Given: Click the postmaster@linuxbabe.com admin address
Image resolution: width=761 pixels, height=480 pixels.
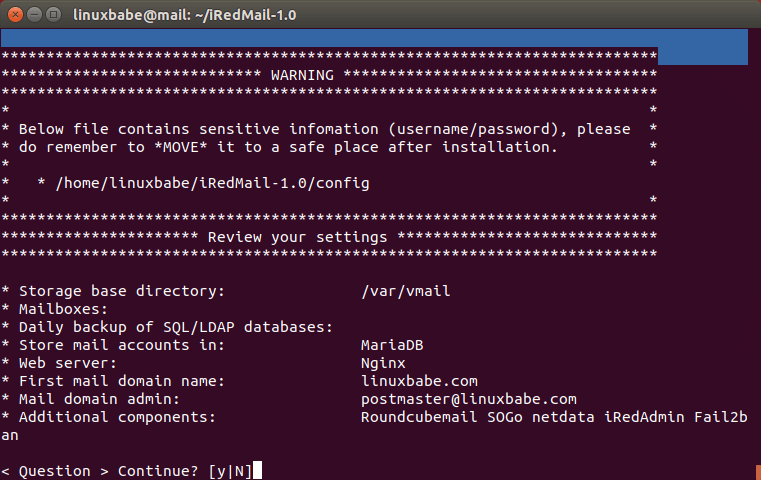Looking at the screenshot, I should [468, 399].
